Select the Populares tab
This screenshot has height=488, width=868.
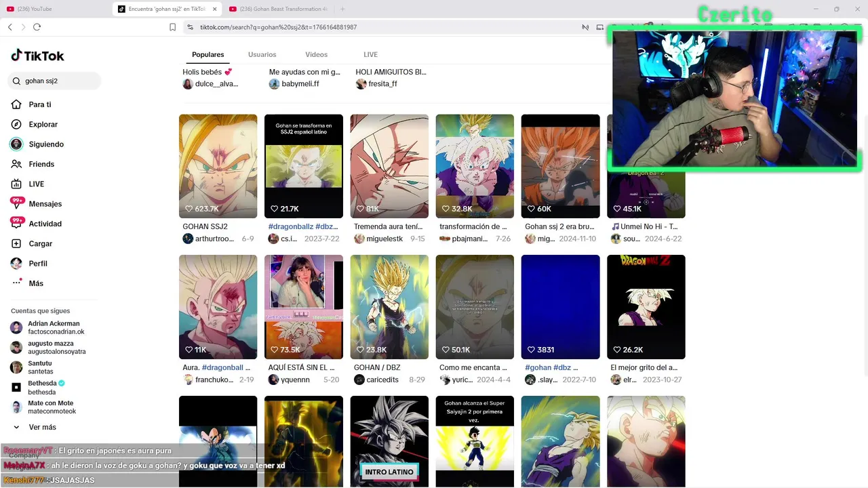[208, 54]
